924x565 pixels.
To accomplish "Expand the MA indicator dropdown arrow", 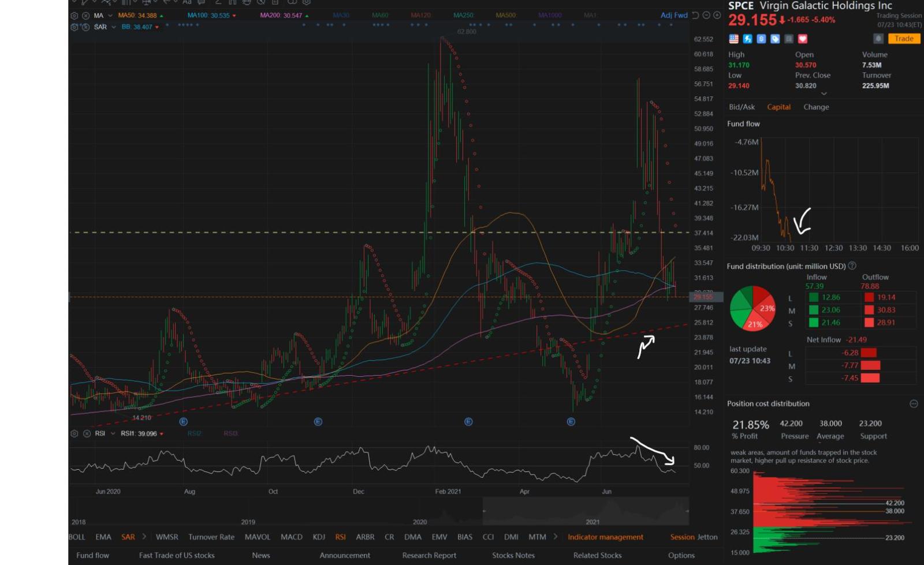I will 110,16.
